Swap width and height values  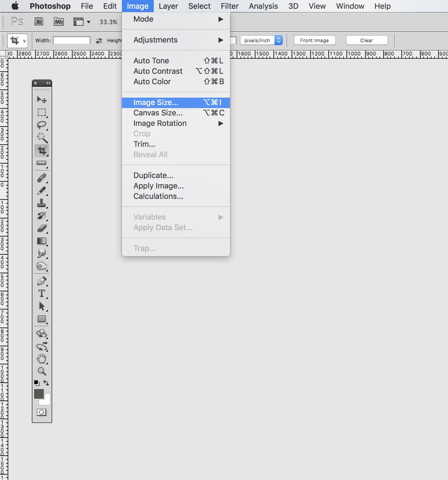click(x=99, y=41)
